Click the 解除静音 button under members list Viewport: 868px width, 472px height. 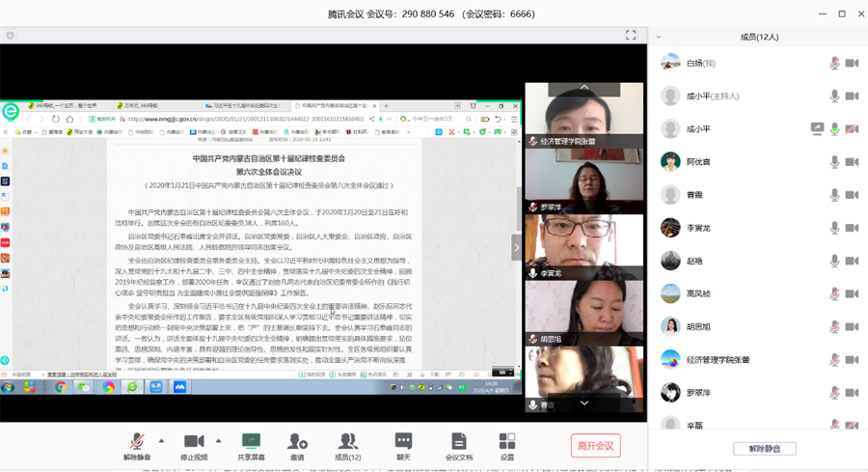click(764, 449)
